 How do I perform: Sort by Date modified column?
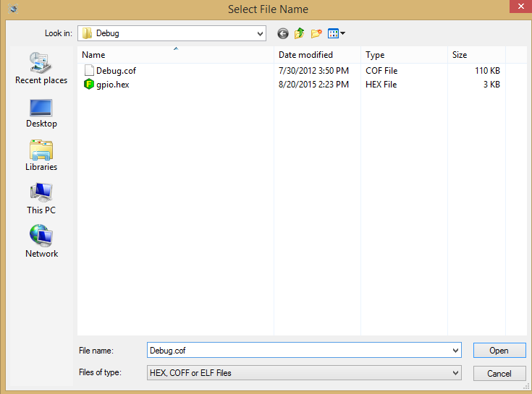317,55
